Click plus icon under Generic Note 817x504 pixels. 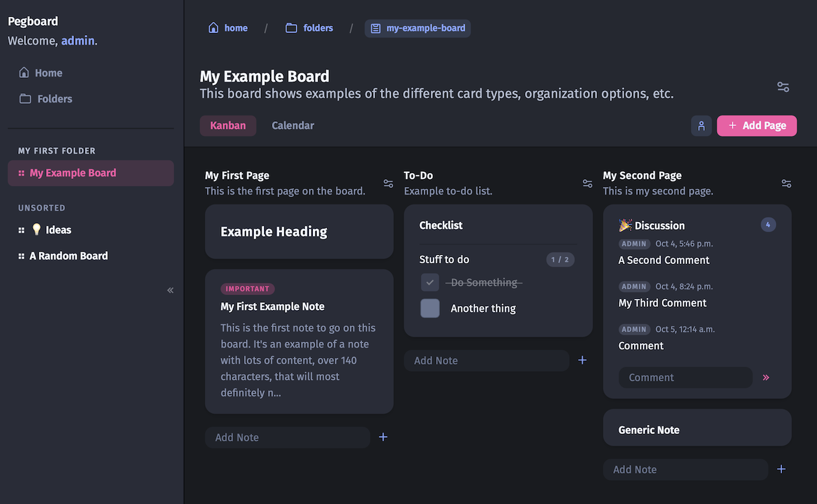pos(781,469)
